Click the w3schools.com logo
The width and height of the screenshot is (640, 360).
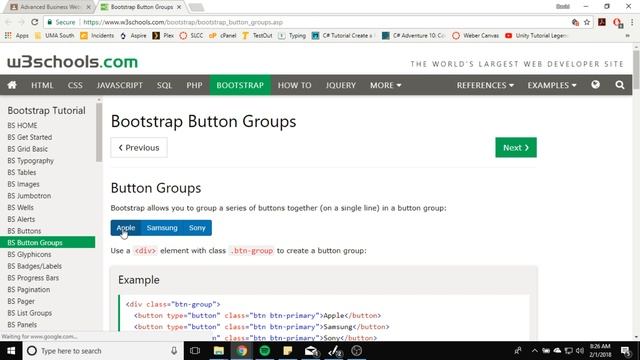pos(73,62)
